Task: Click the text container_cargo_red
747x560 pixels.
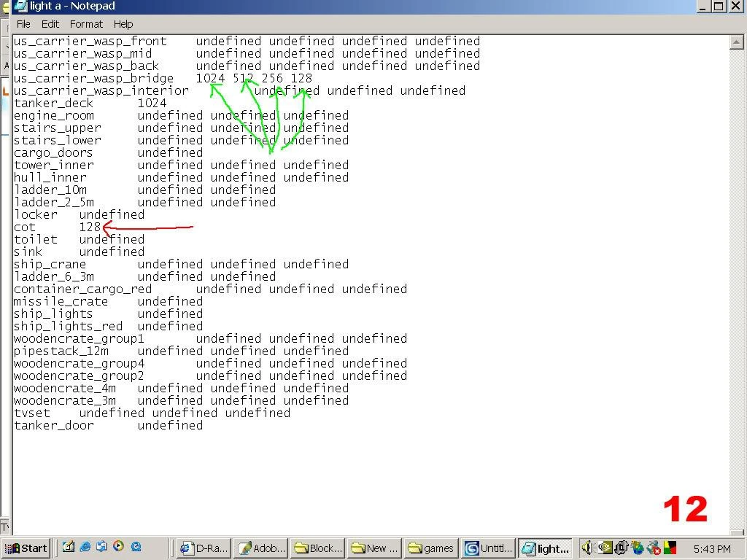Action: 83,289
